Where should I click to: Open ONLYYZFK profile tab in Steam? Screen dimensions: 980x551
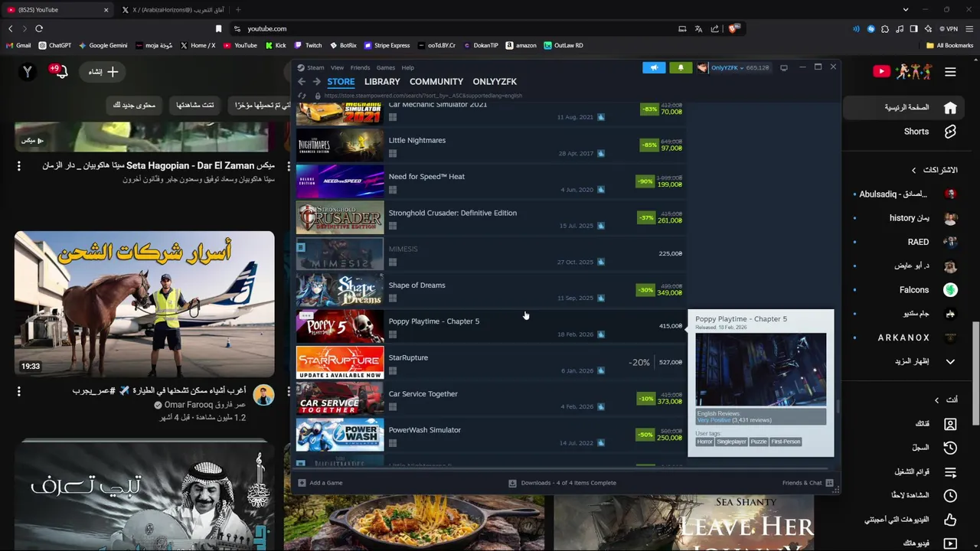point(495,82)
